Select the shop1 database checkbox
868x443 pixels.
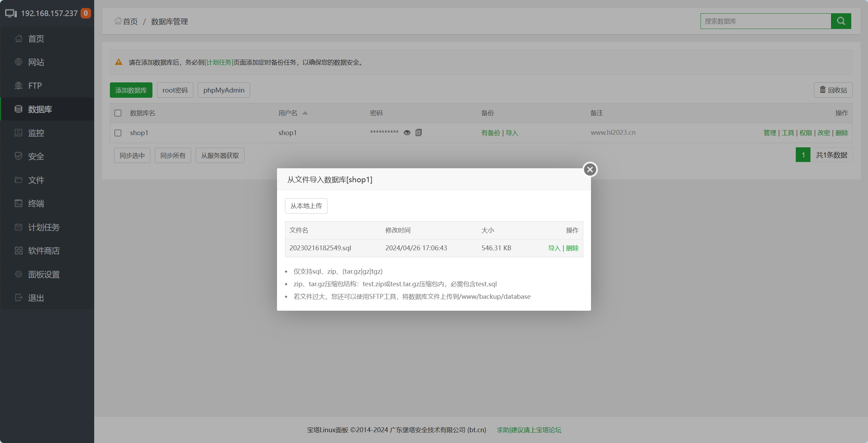(118, 133)
